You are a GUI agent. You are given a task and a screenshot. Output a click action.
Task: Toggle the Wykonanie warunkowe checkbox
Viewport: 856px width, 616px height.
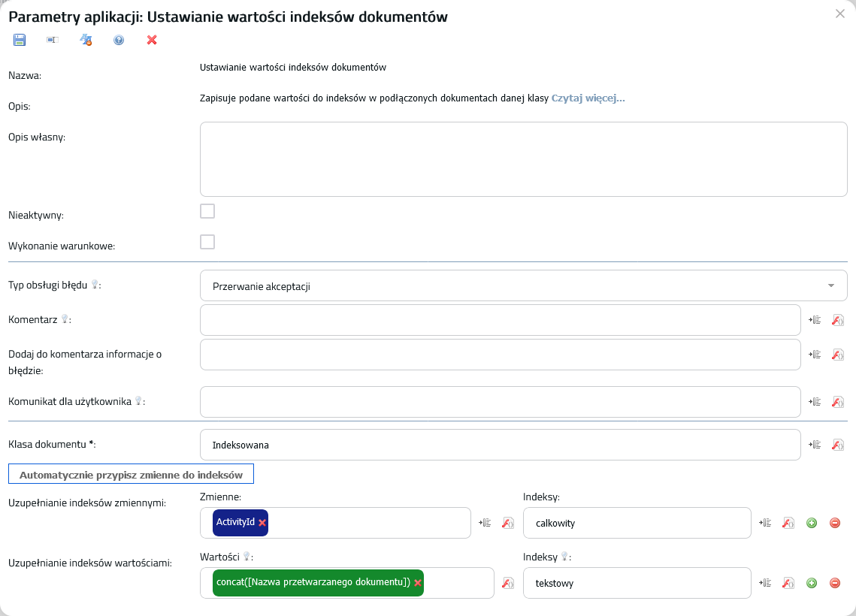207,242
